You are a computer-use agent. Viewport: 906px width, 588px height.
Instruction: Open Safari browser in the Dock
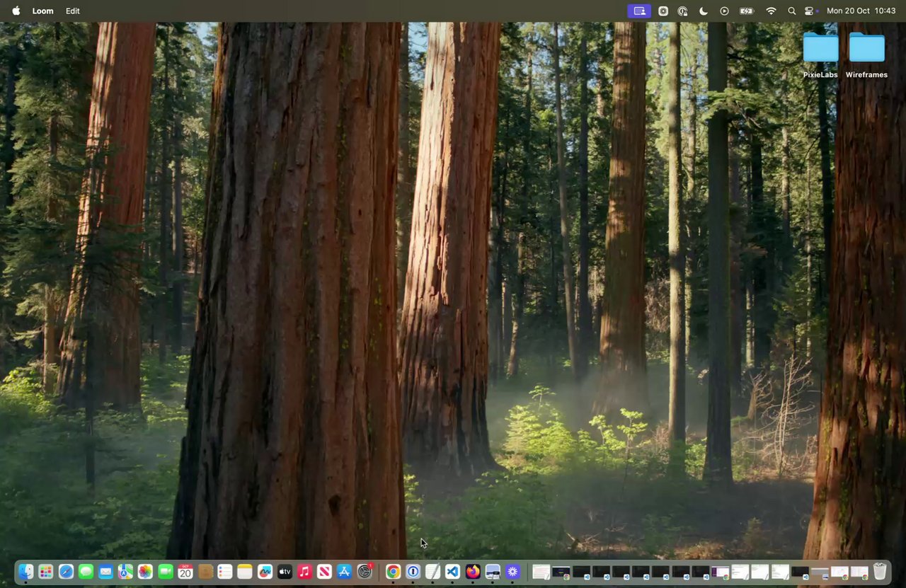(66, 572)
